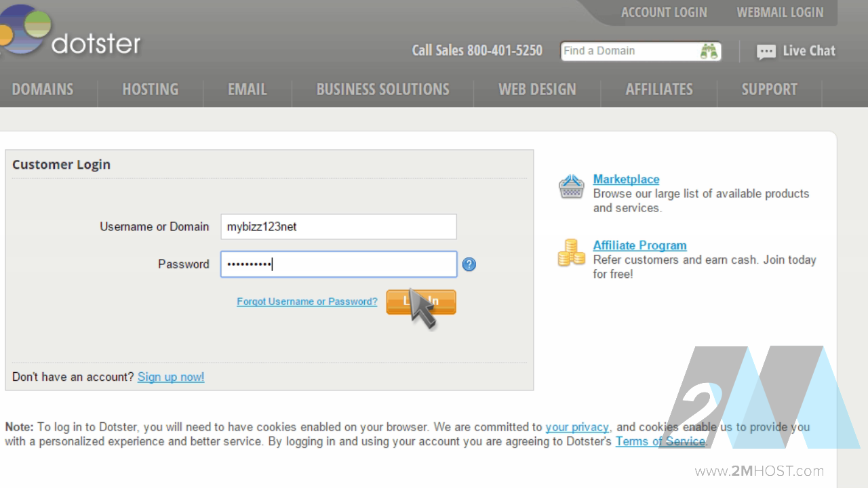Open the Domains menu

click(43, 89)
